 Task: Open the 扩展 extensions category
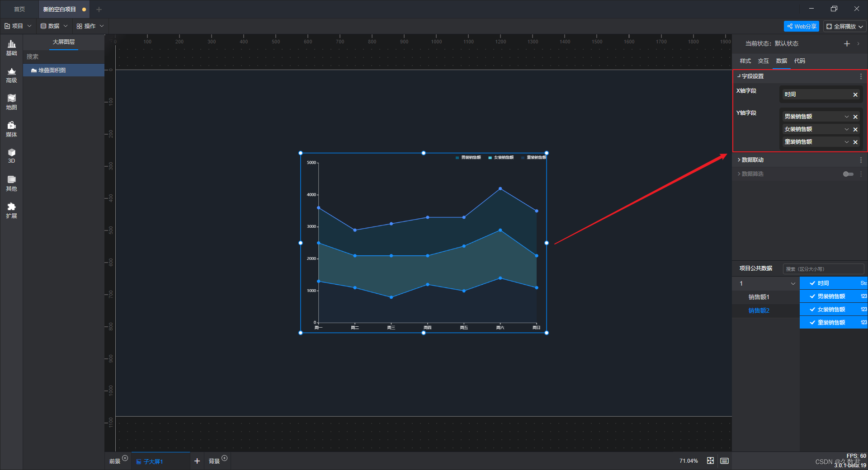(11, 211)
